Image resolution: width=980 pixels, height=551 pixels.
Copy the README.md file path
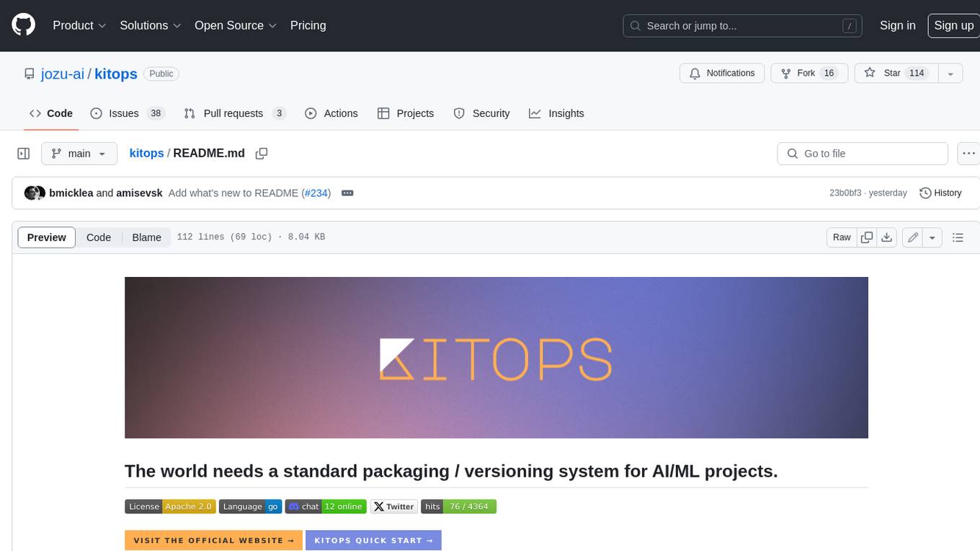[x=262, y=154]
